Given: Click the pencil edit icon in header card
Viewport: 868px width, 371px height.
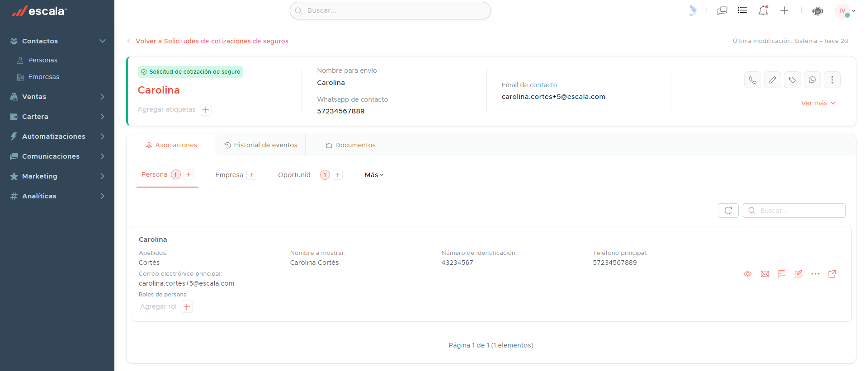Looking at the screenshot, I should pos(773,80).
